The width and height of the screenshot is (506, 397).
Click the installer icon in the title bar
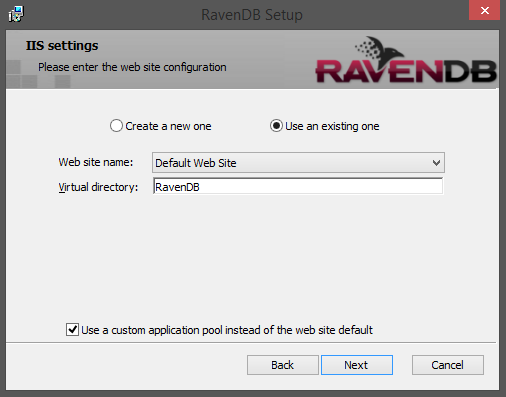coord(16,14)
